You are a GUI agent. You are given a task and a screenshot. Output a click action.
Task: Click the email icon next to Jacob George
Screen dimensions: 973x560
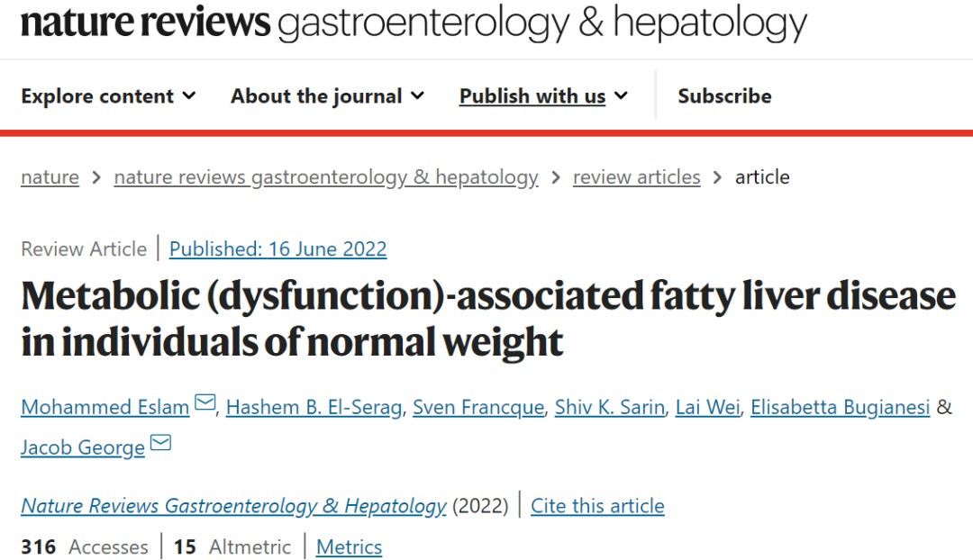click(160, 443)
